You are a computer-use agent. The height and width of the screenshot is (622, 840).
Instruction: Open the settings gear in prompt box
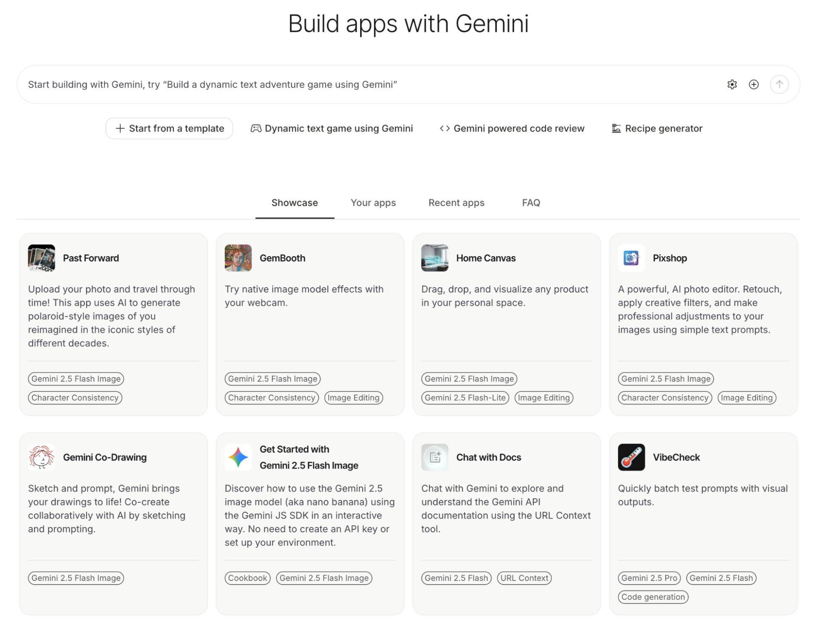pos(732,84)
